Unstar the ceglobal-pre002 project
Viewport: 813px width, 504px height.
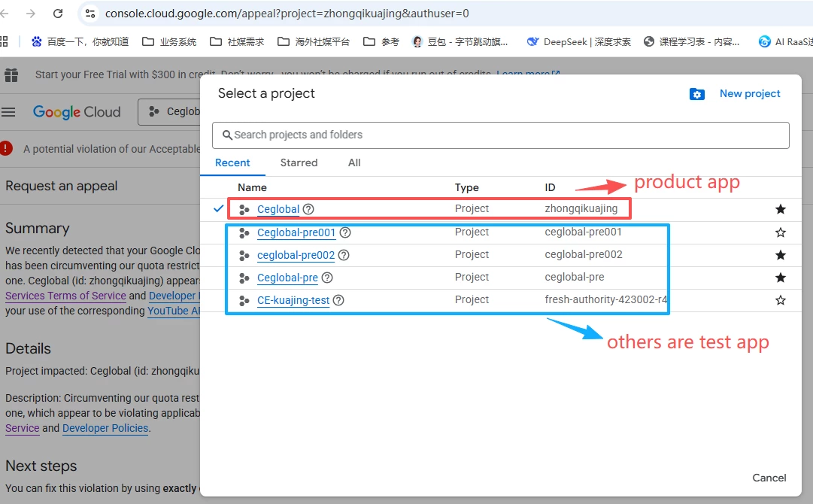tap(780, 254)
